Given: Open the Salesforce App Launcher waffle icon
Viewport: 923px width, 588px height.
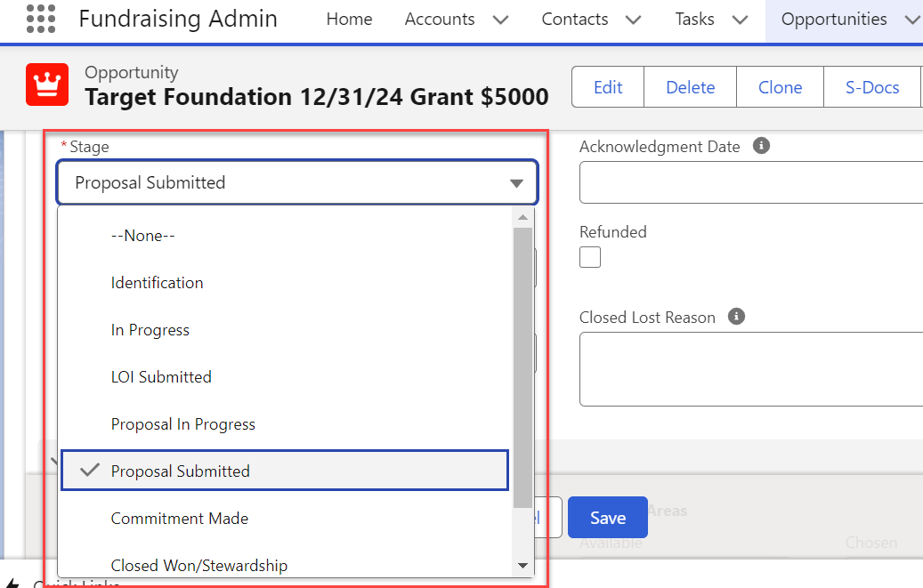Looking at the screenshot, I should pyautogui.click(x=41, y=19).
